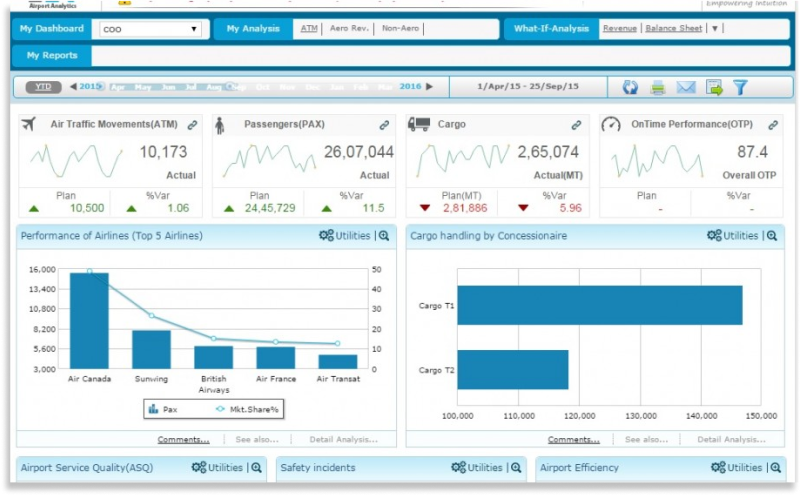Screen dimensions: 801x496
Task: Click the print icon
Action: click(658, 87)
